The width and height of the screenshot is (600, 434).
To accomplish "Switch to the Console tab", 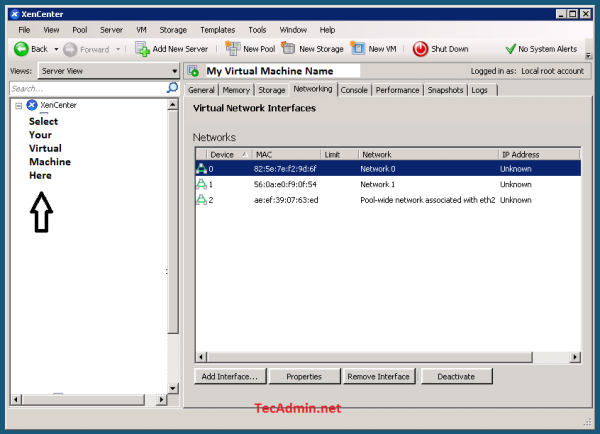I will [354, 90].
